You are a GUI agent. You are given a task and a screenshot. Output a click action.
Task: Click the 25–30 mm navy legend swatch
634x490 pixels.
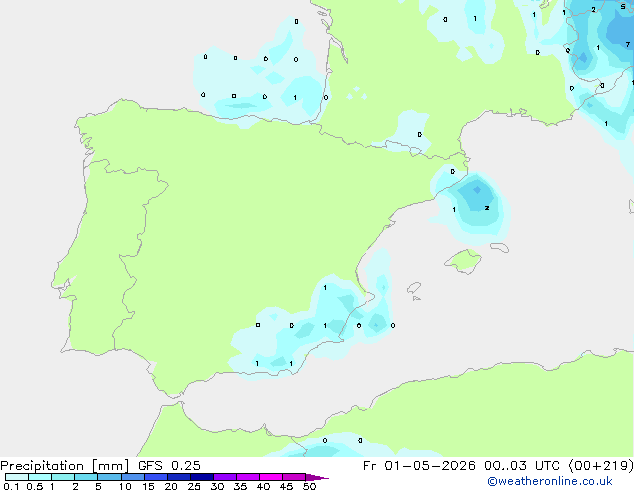(202, 477)
